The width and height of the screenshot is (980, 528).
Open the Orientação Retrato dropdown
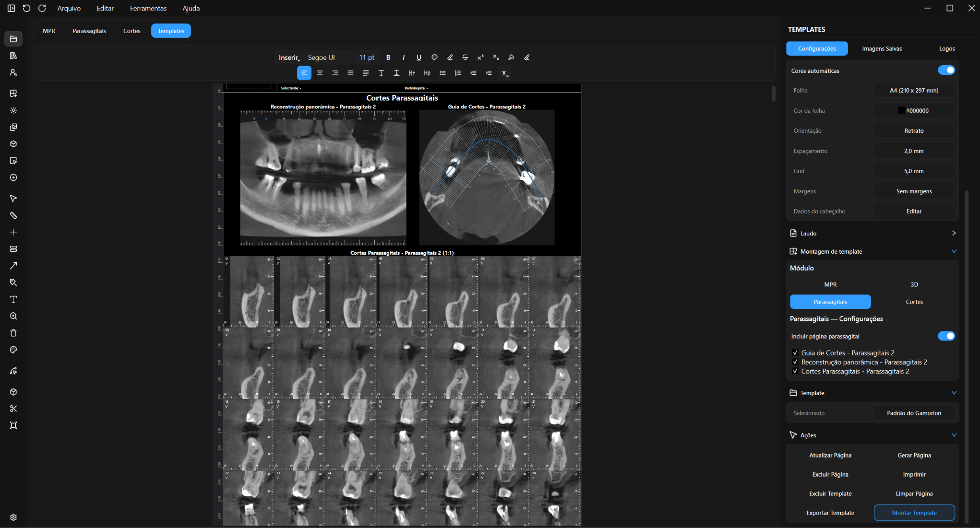click(914, 131)
